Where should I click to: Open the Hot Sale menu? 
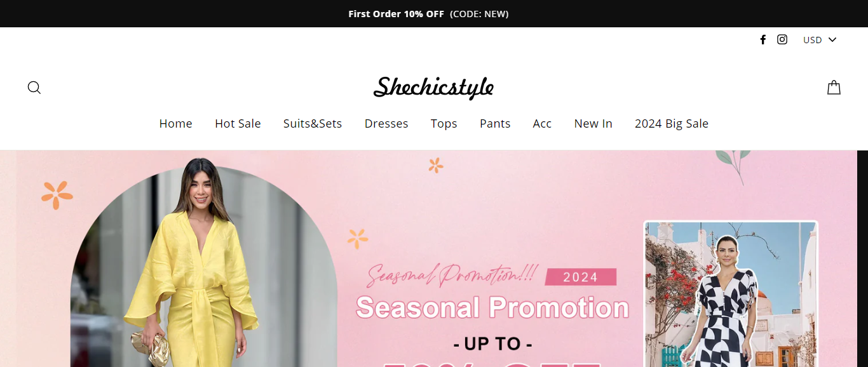pyautogui.click(x=238, y=124)
